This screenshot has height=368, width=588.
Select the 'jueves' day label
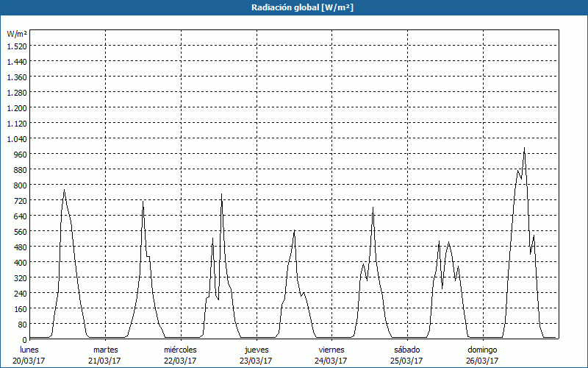pyautogui.click(x=257, y=350)
